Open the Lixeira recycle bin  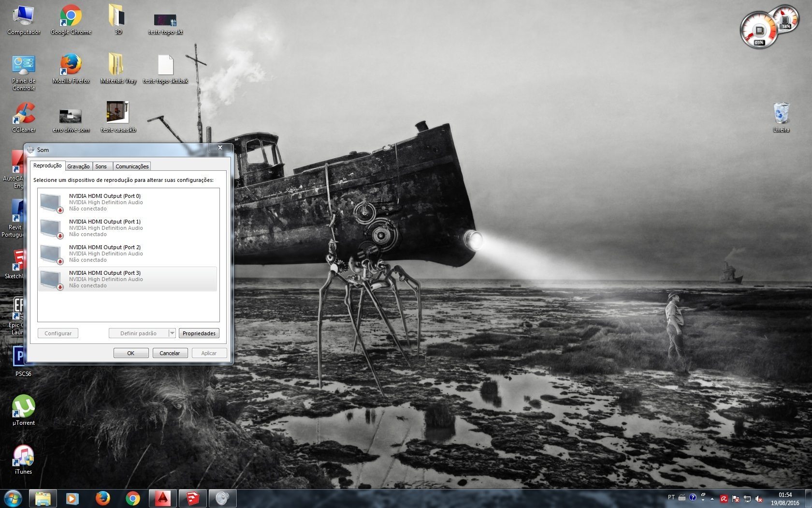coord(781,117)
